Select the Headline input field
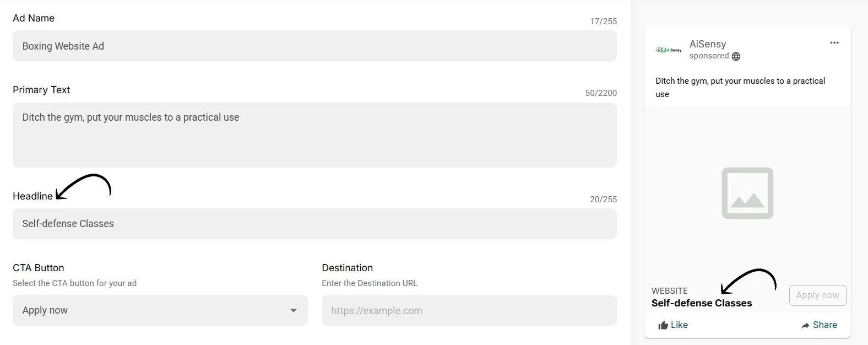The height and width of the screenshot is (345, 868). pyautogui.click(x=314, y=224)
